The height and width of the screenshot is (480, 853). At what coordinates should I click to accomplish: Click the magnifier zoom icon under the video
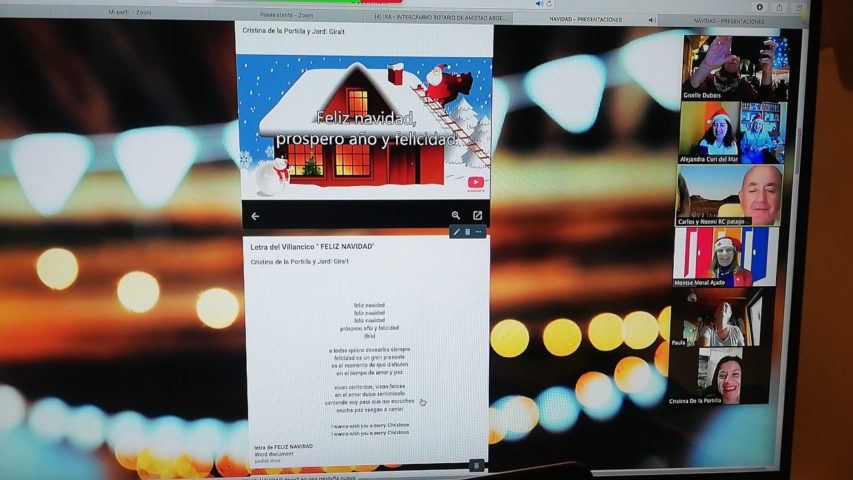pyautogui.click(x=455, y=216)
